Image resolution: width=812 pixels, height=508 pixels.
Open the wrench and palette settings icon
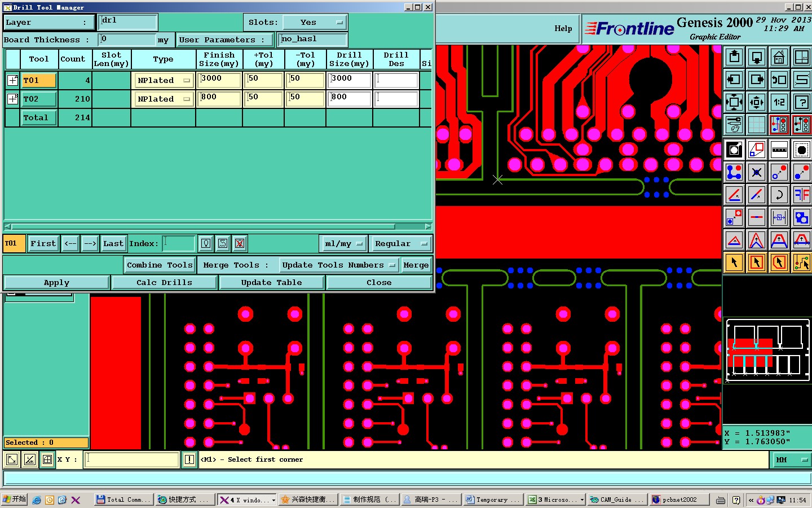point(734,125)
